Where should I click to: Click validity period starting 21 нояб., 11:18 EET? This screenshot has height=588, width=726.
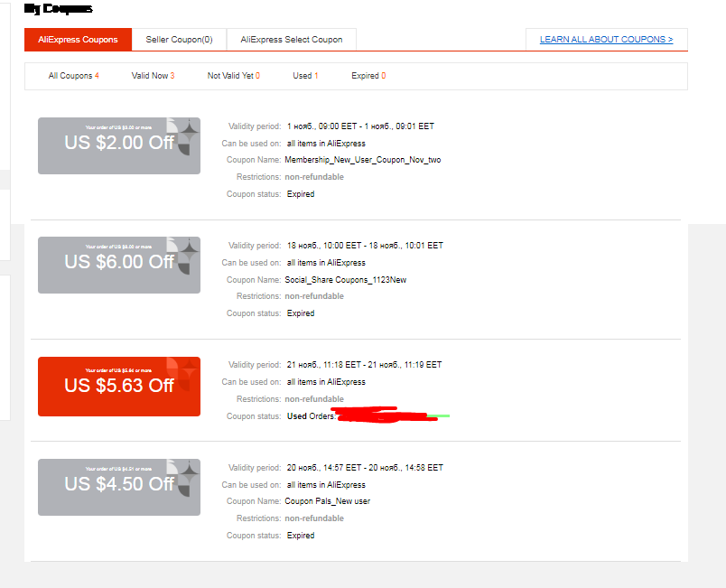364,364
